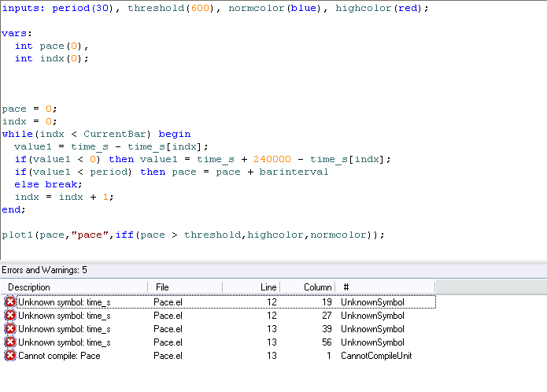This screenshot has width=547, height=392.
Task: Click error icon beside Cannot compile: Pace
Action: tap(10, 355)
